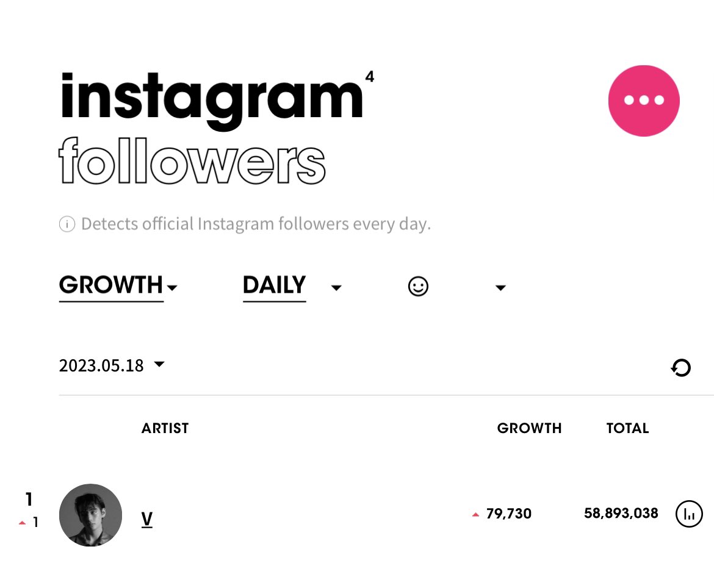Image resolution: width=714 pixels, height=588 pixels.
Task: Click the 58,893,038 total followers value
Action: coord(621,514)
